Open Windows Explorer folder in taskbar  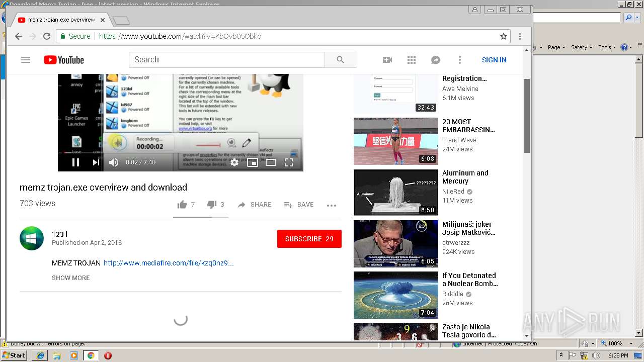[x=57, y=355]
